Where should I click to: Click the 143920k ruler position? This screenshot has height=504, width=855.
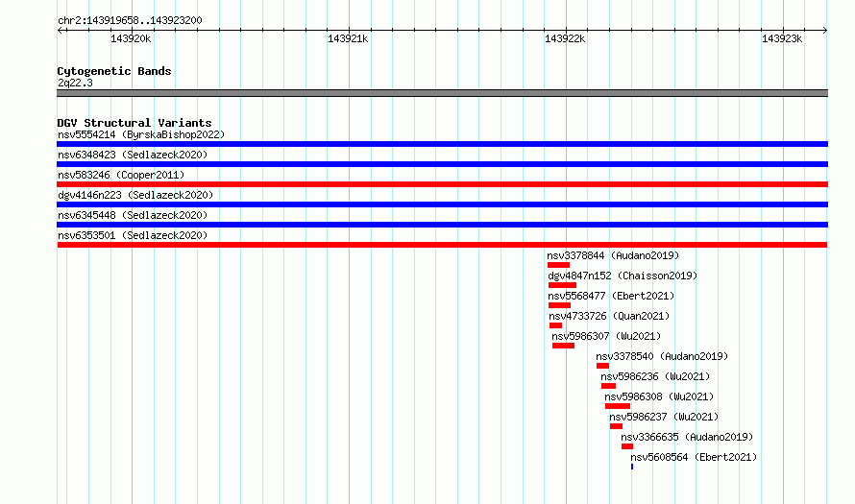131,38
